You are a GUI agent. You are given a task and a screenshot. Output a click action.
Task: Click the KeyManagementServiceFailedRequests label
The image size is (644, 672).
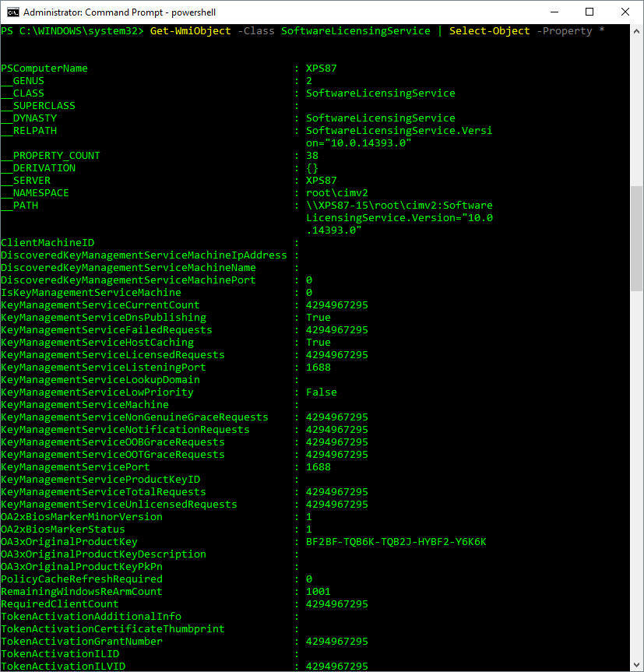pos(106,329)
